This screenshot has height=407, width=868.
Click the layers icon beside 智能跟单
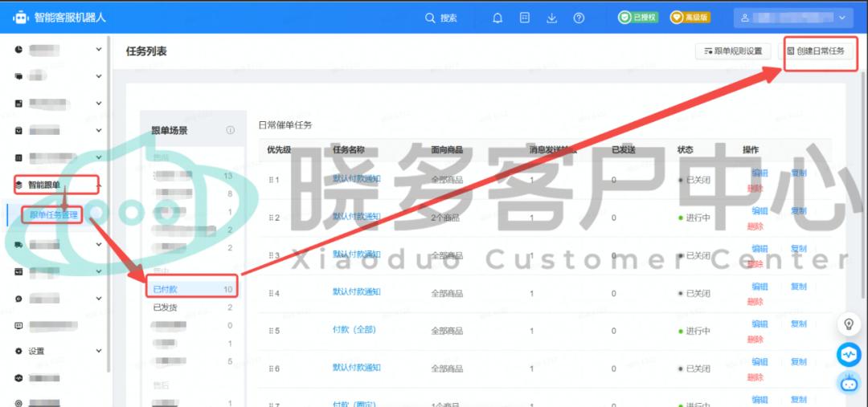pos(18,185)
